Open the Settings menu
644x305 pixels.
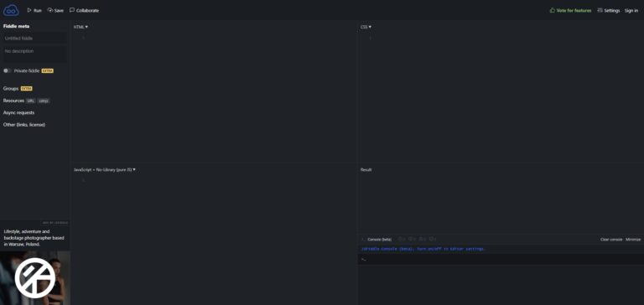tap(608, 10)
